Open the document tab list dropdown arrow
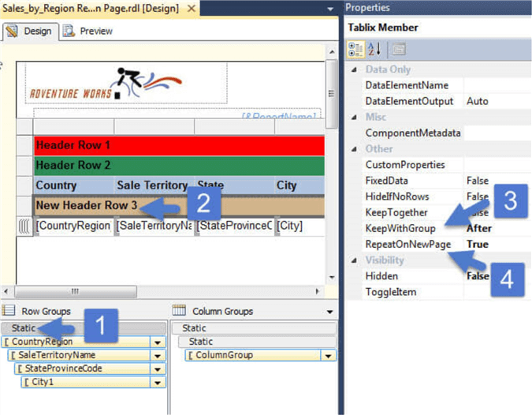 click(x=330, y=9)
